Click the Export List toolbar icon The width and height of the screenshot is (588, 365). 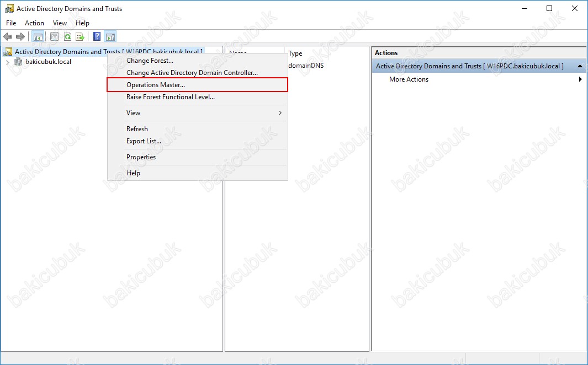click(x=80, y=36)
